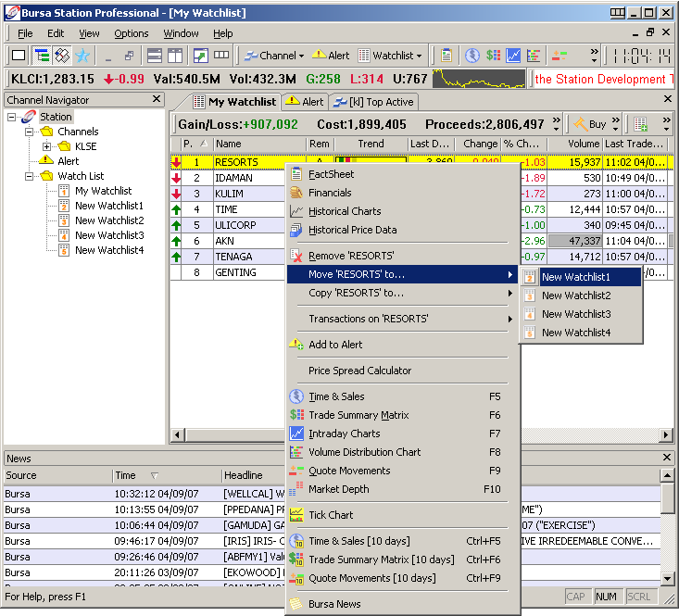Screen dimensions: 679x616
Task: Click the watchlist horizontal scrollbar left arrow
Action: pos(177,434)
